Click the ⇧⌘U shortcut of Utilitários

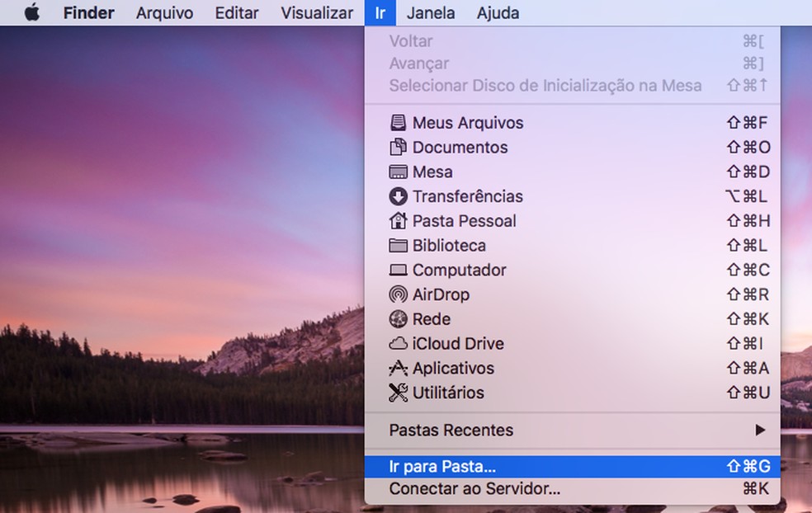coord(748,393)
